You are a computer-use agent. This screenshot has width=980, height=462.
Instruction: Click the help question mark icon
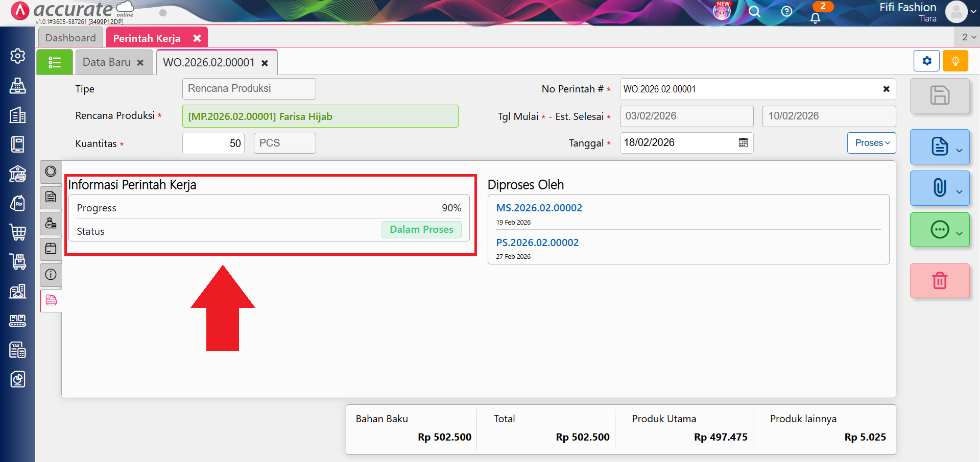(x=786, y=11)
